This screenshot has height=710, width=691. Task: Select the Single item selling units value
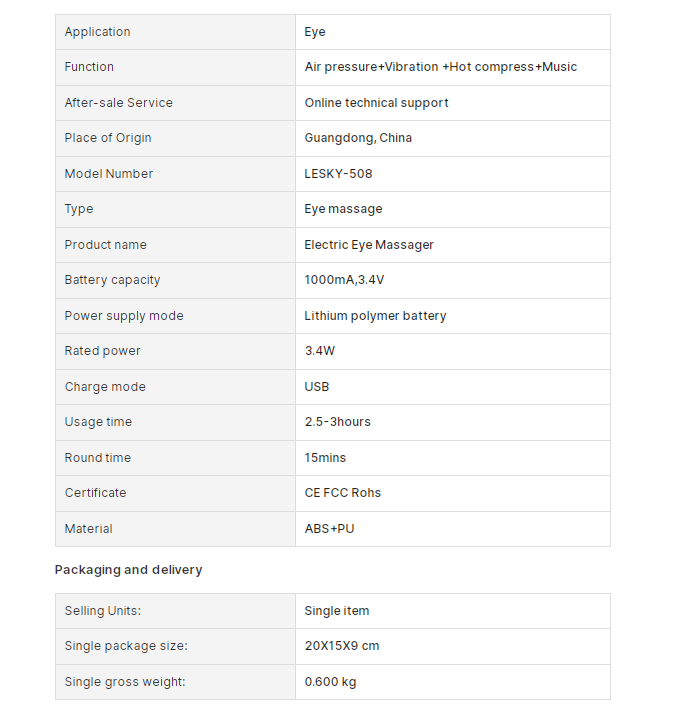[337, 611]
